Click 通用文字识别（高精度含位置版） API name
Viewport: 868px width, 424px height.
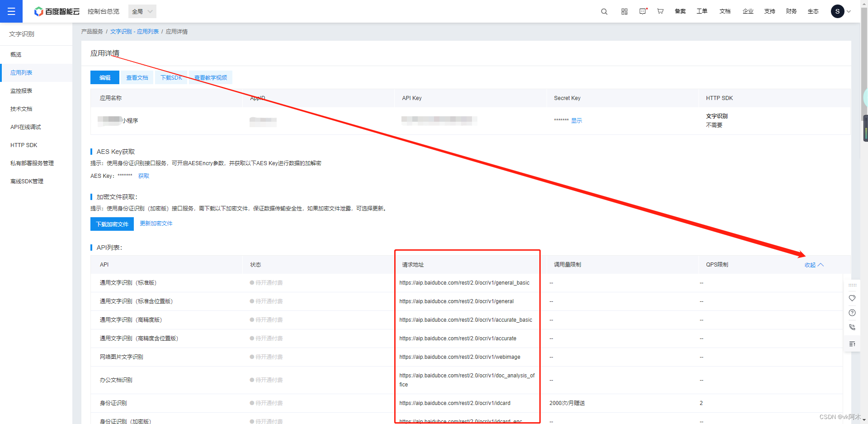point(139,338)
